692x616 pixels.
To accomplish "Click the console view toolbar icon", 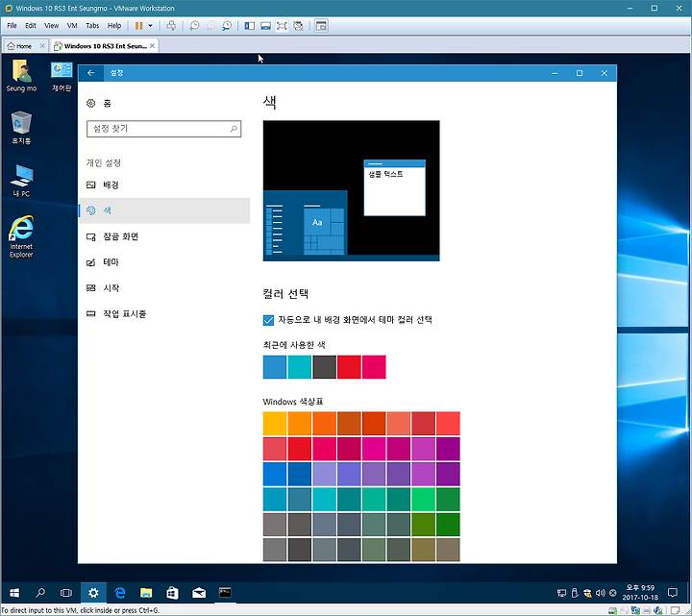I will (x=321, y=26).
